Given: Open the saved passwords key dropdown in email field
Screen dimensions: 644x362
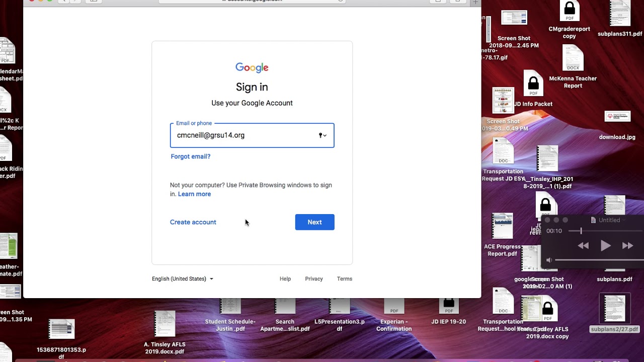Looking at the screenshot, I should (x=323, y=135).
